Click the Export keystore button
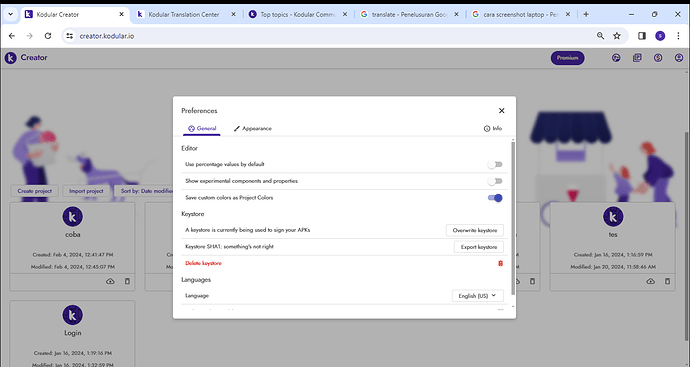Viewport: 690px width, 367px height. [x=479, y=247]
